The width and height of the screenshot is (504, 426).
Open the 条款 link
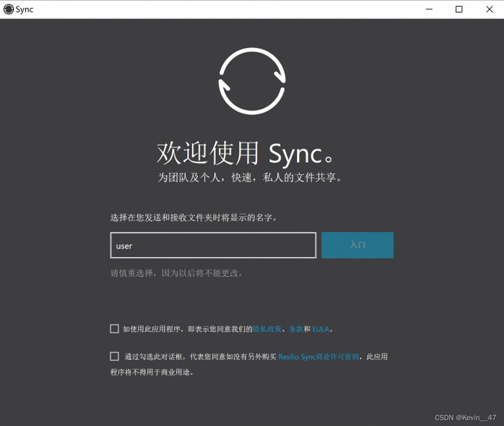(x=296, y=329)
